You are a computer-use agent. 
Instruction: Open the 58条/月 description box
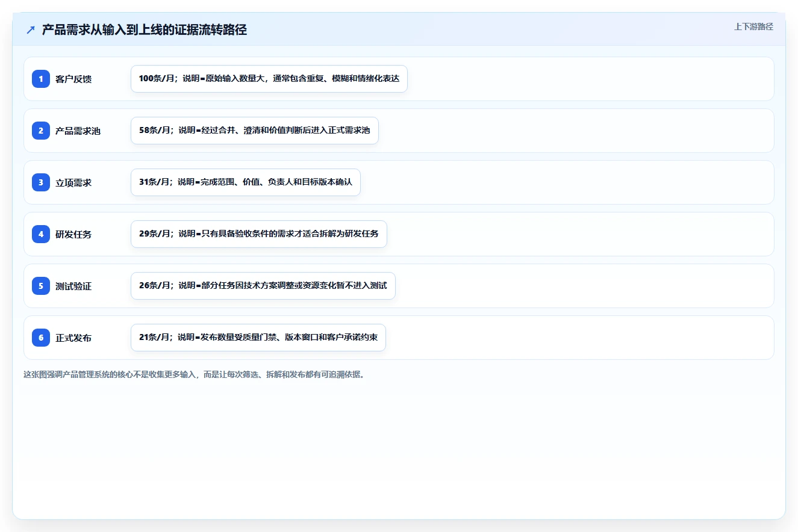[x=255, y=131]
